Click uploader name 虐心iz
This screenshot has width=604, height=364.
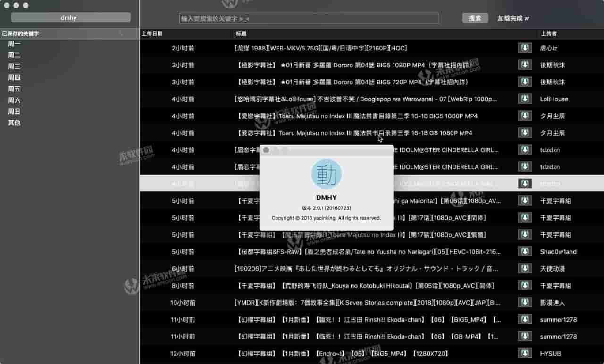[549, 48]
